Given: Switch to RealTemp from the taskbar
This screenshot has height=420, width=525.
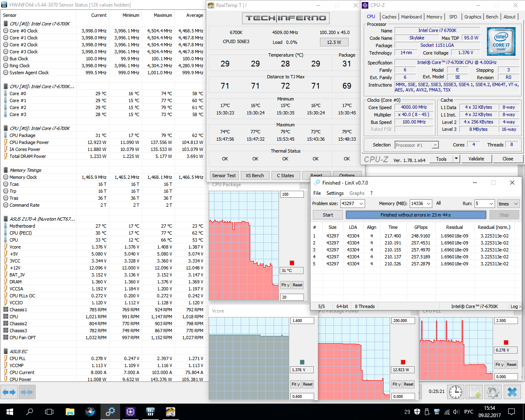Looking at the screenshot, I should [x=171, y=412].
